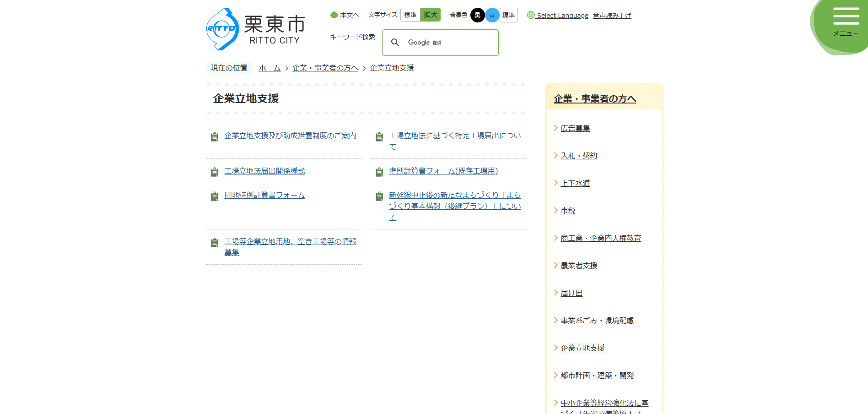The width and height of the screenshot is (868, 414).
Task: Open 工場立地法に基づく特定工場届出について
Action: [455, 141]
